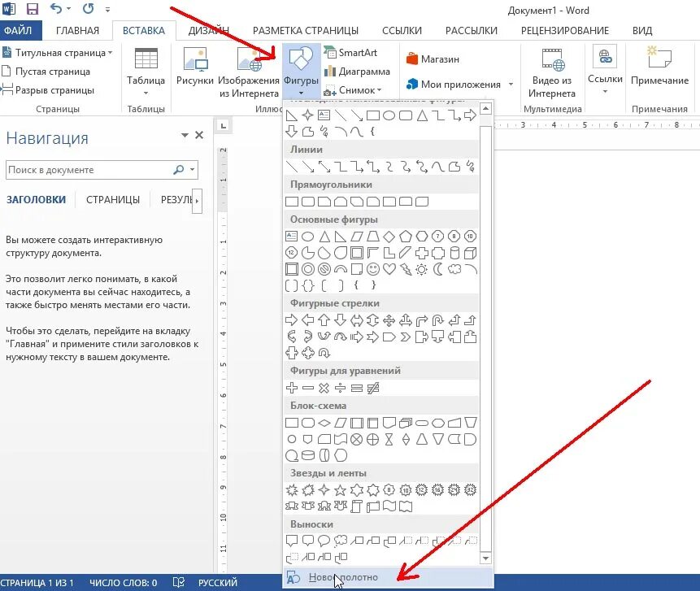The image size is (700, 591).
Task: Insert a SmartArt graphic
Action: pos(350,53)
